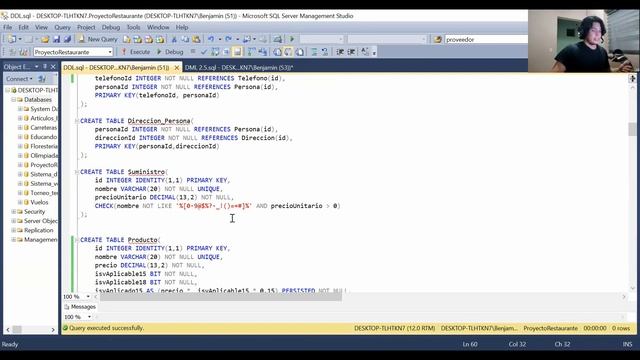Image resolution: width=640 pixels, height=360 pixels.
Task: Click the Specify Values for Template Parameters icon
Action: click(365, 52)
